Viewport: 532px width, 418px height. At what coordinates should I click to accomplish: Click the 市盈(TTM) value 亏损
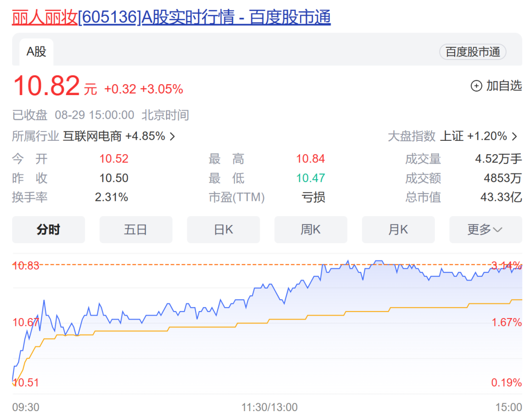pos(313,197)
